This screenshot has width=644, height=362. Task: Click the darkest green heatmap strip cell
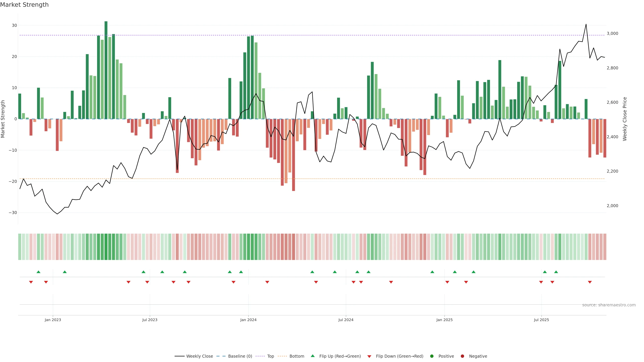[106, 247]
